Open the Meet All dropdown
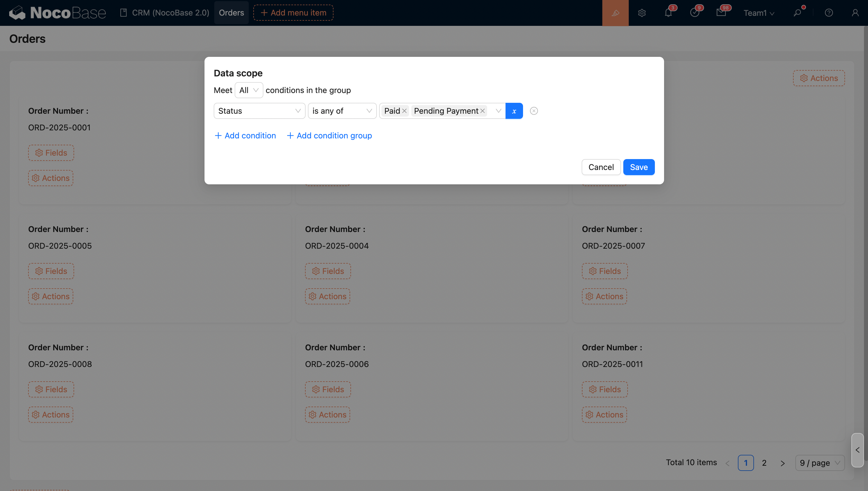The image size is (868, 491). tap(248, 90)
